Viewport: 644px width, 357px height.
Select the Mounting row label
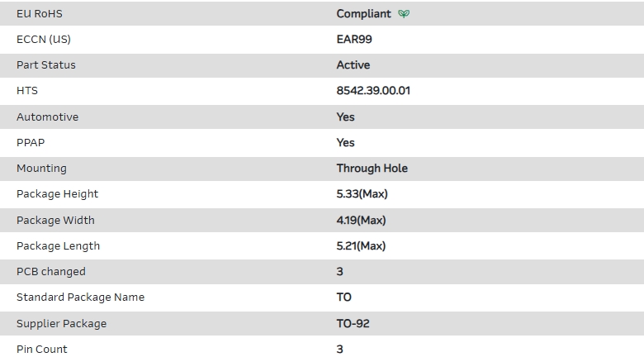coord(41,168)
